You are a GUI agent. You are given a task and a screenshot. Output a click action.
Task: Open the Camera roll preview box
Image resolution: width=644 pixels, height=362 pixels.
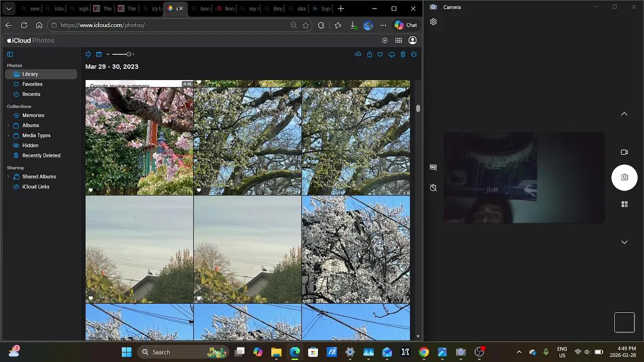tap(624, 323)
